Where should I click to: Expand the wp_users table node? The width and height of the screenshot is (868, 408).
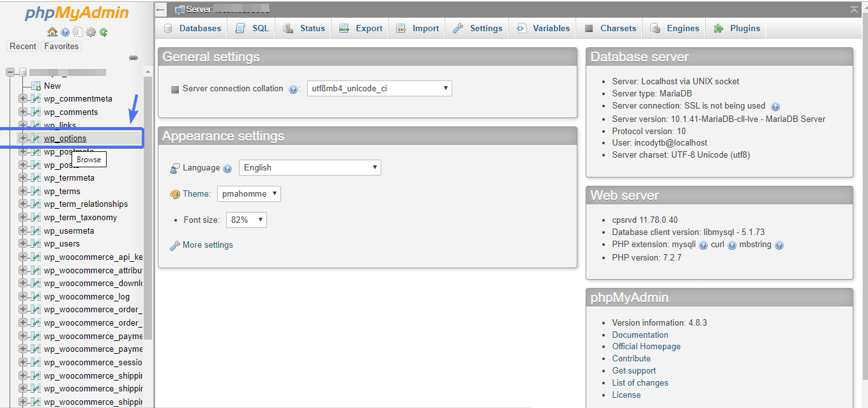click(x=23, y=243)
